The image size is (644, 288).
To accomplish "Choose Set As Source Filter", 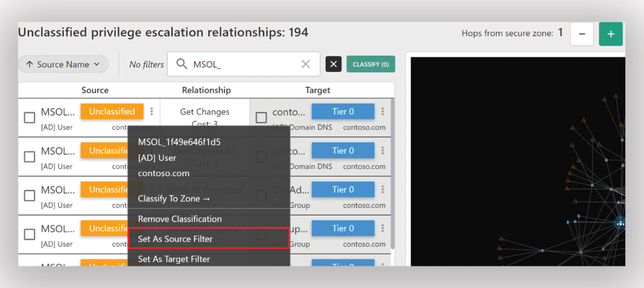I will tap(175, 239).
